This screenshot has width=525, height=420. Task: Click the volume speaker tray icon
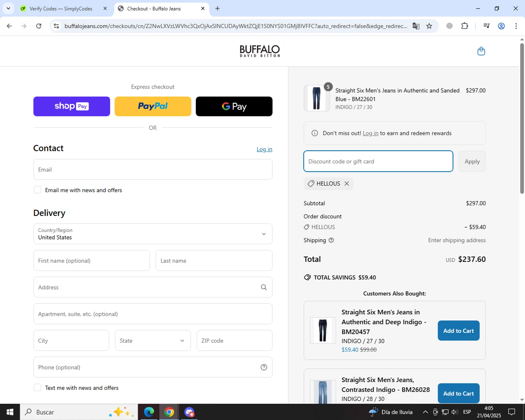tap(455, 412)
